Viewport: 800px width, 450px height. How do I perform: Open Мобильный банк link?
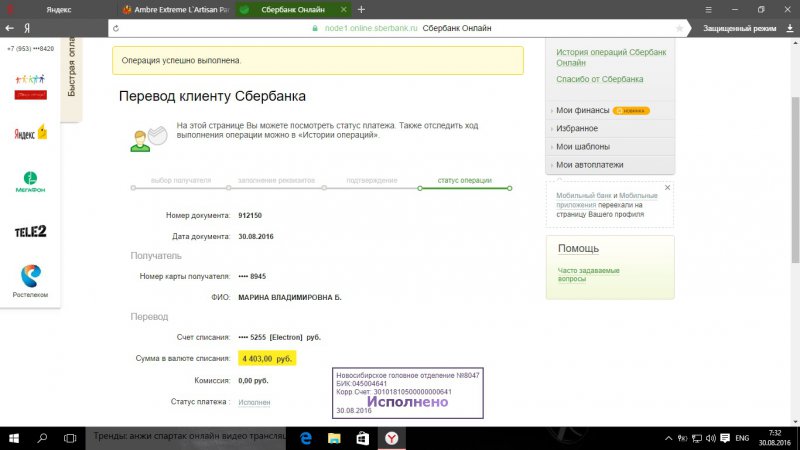click(x=583, y=195)
